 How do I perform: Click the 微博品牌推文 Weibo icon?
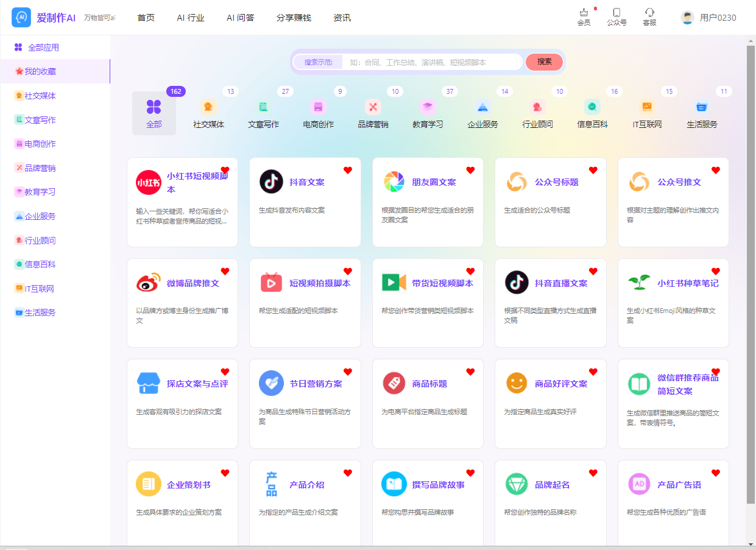[x=148, y=283]
